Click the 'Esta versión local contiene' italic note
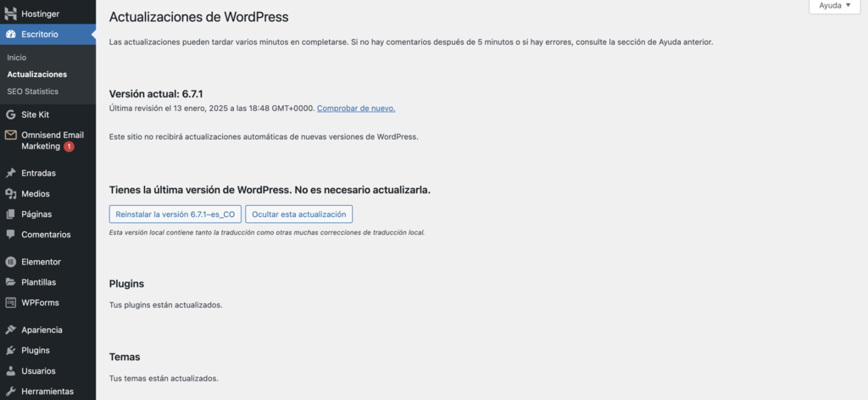Screen dimensions: 868x400 [267, 232]
